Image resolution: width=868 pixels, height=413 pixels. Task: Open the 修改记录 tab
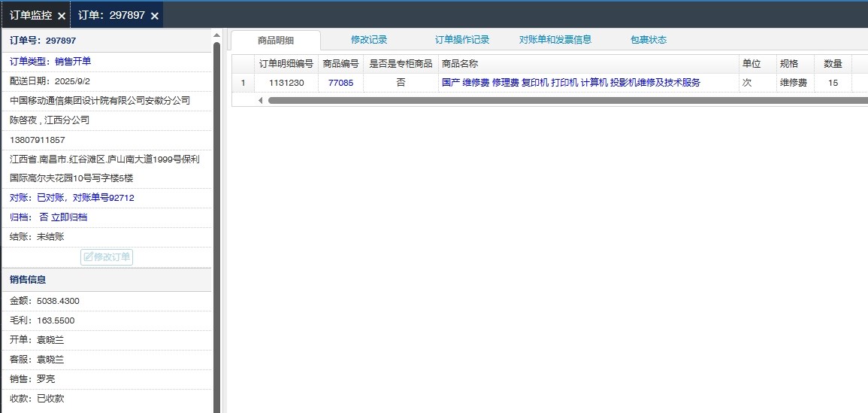point(369,40)
